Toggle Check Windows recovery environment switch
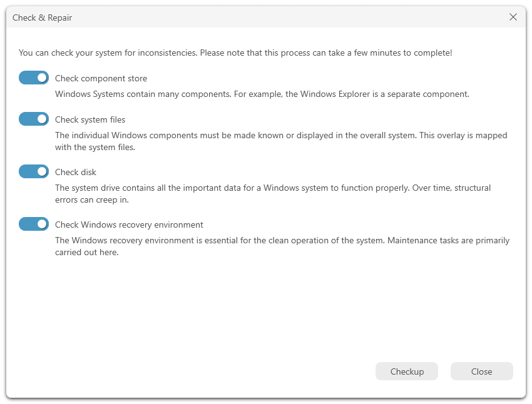This screenshot has width=532, height=404. 34,224
